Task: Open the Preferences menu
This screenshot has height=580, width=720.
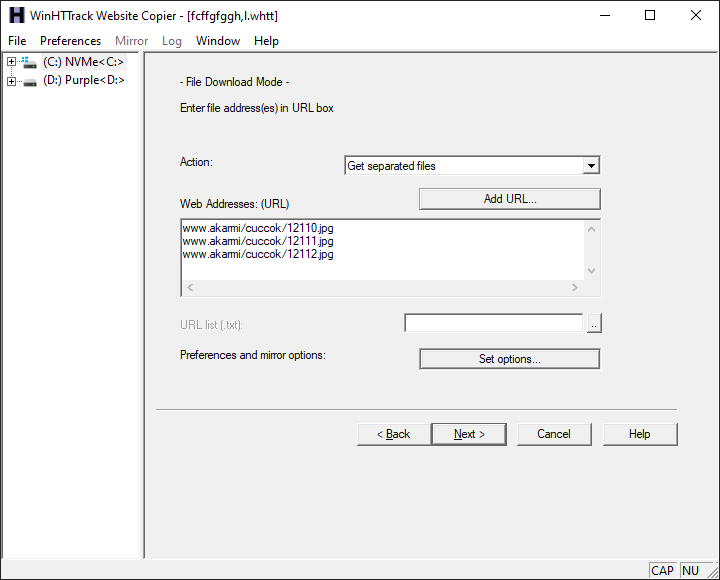Action: tap(70, 41)
